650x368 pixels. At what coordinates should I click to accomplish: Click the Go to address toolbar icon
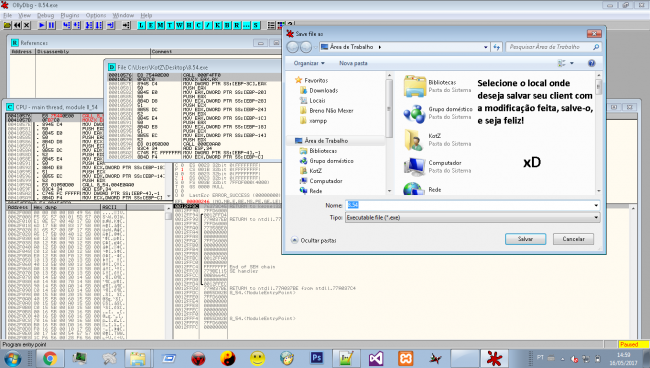126,25
